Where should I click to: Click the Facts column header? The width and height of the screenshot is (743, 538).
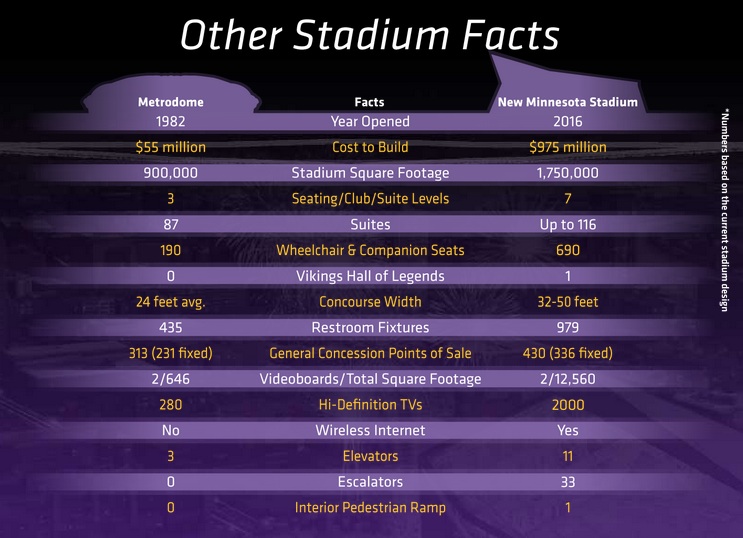coord(369,102)
